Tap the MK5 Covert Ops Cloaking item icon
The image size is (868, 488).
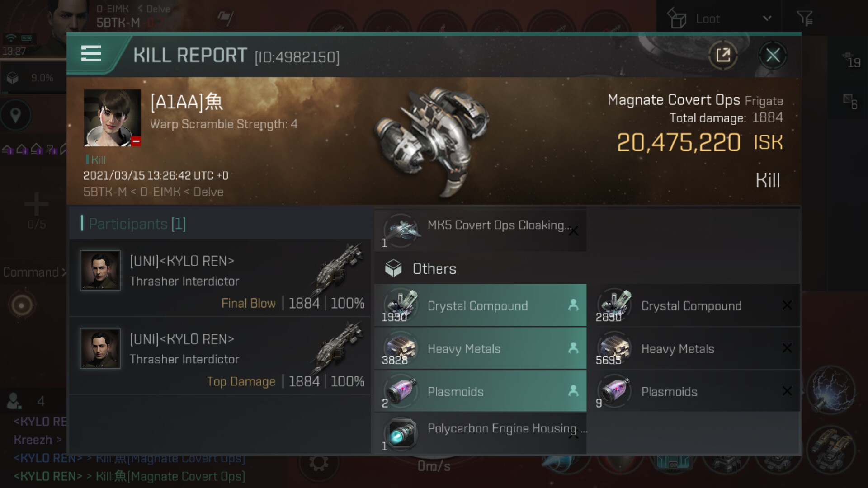pos(401,230)
